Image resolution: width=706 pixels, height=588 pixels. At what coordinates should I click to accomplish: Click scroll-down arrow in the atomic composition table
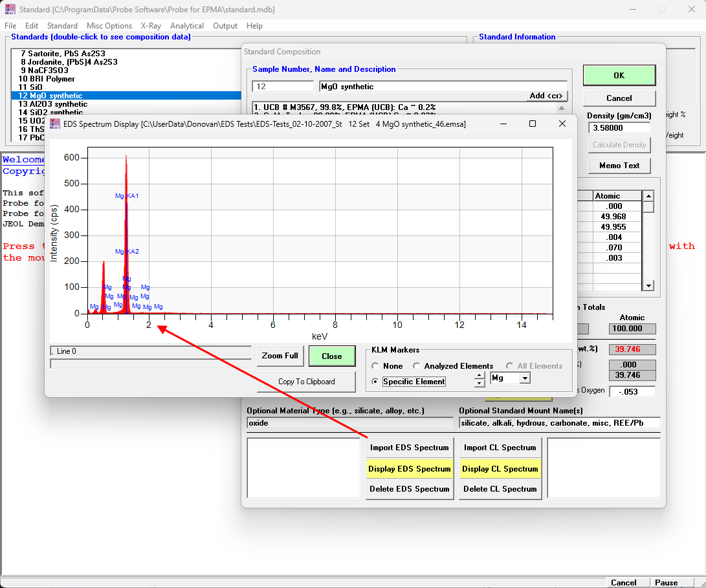click(648, 285)
